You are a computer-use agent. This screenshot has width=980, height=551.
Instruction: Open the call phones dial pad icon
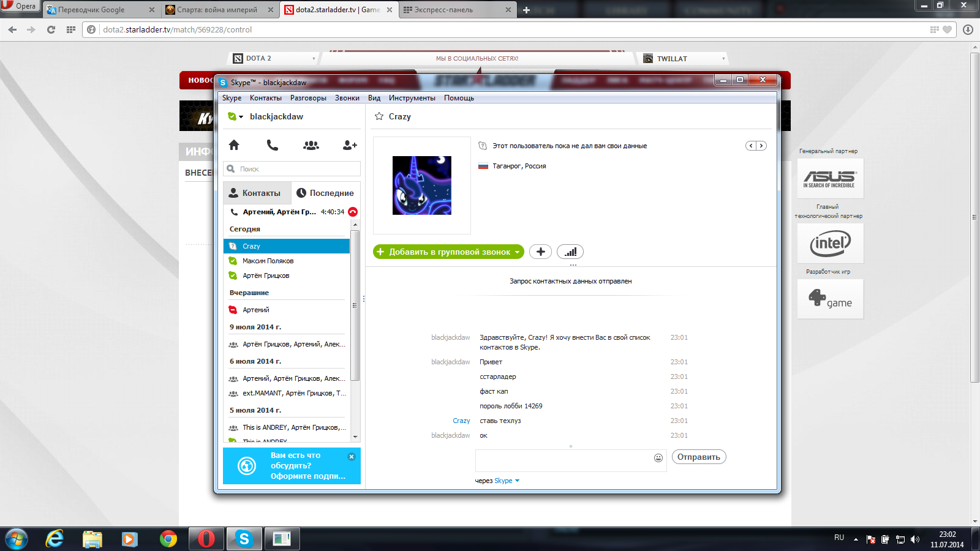point(273,145)
